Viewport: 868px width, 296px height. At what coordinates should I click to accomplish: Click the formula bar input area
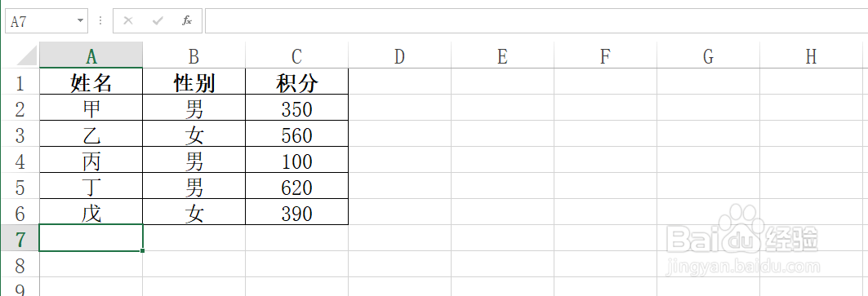(536, 21)
